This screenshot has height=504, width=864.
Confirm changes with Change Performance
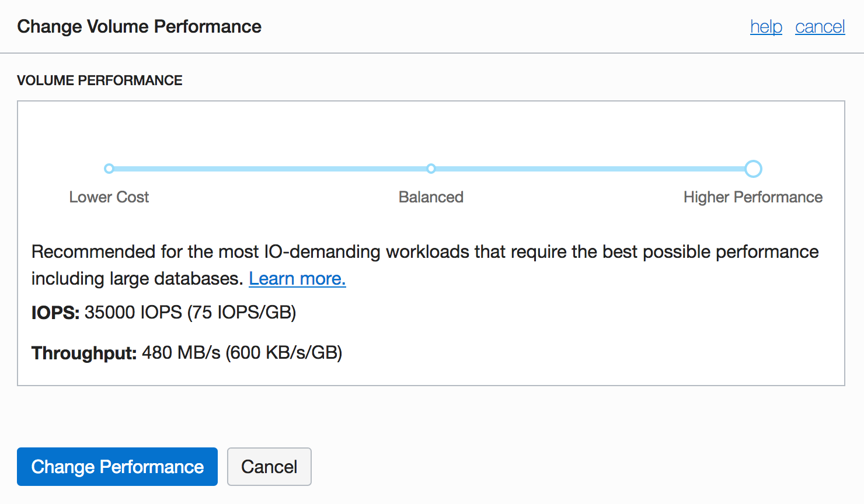(x=117, y=467)
